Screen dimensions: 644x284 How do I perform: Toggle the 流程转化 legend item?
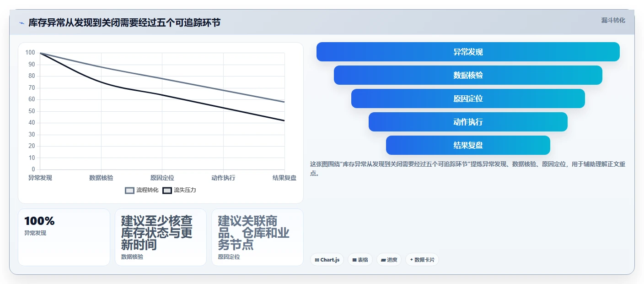coord(142,190)
